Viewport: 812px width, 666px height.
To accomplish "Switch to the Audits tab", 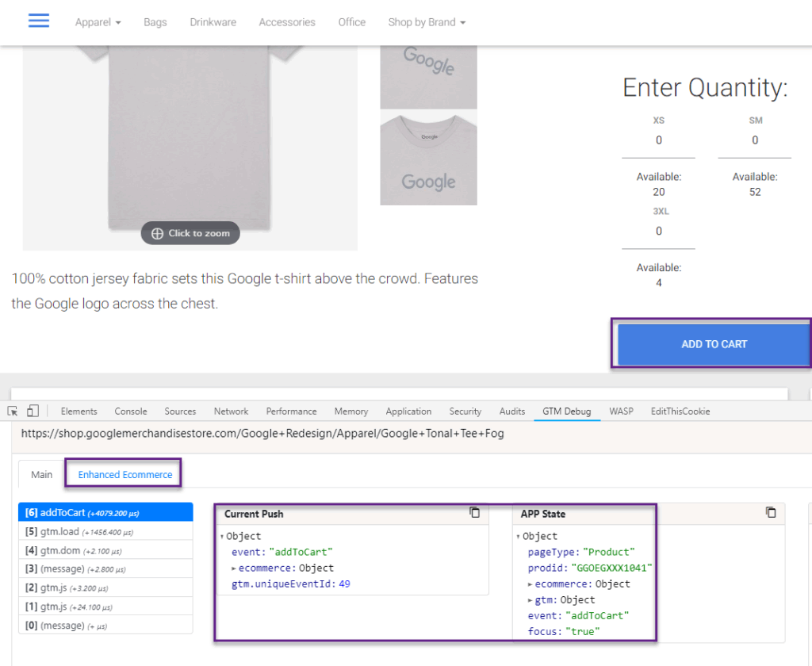I will click(512, 411).
